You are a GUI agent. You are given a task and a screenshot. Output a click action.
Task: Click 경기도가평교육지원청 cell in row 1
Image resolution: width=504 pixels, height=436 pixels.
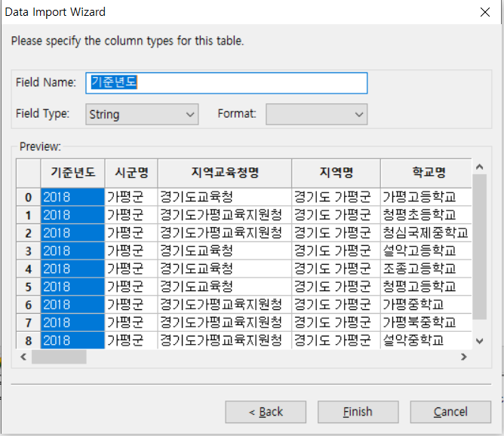[x=225, y=215]
